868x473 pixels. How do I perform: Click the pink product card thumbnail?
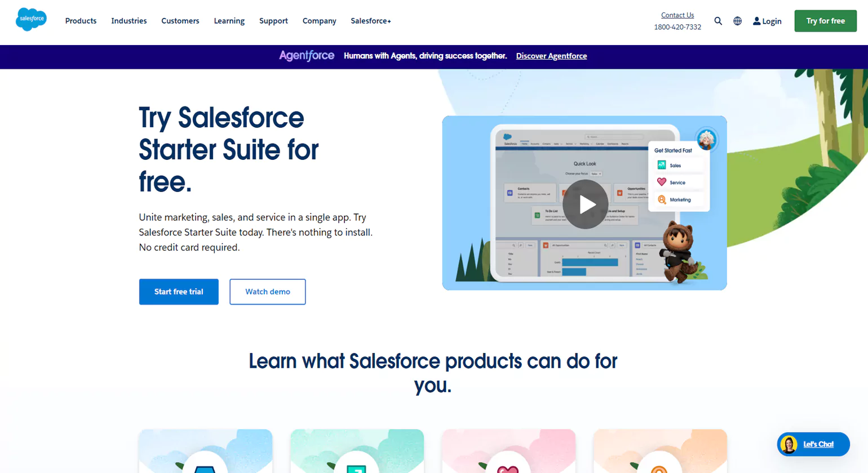508,450
